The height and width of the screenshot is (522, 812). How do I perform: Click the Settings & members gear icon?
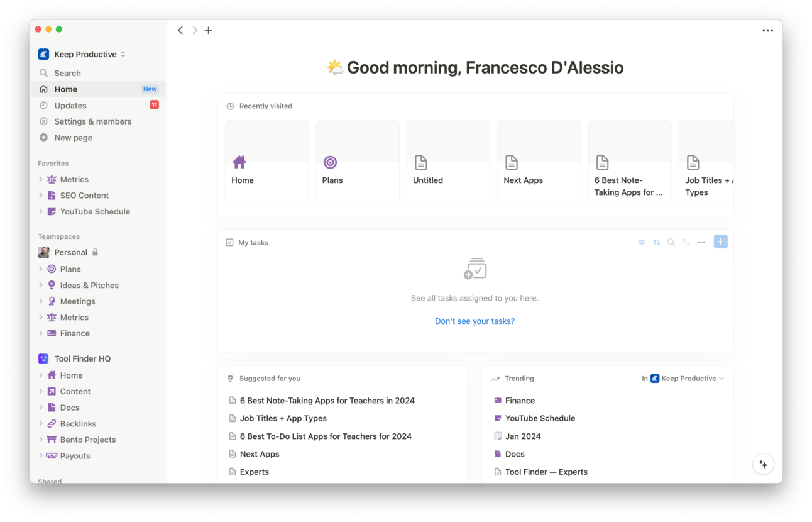(x=43, y=121)
